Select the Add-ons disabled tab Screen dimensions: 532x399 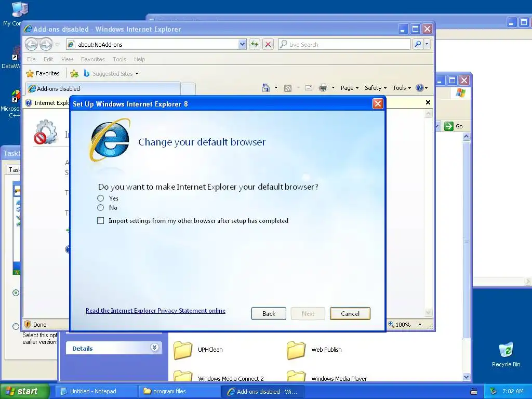point(103,88)
